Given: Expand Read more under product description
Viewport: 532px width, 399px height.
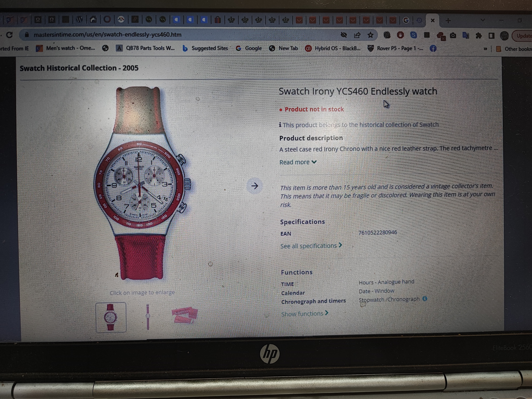Looking at the screenshot, I should click(298, 162).
